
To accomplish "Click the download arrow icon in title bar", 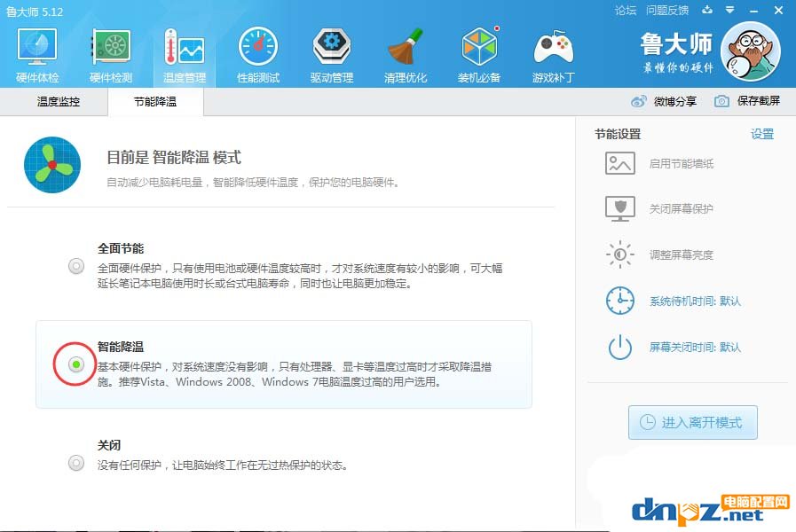I will coord(707,10).
